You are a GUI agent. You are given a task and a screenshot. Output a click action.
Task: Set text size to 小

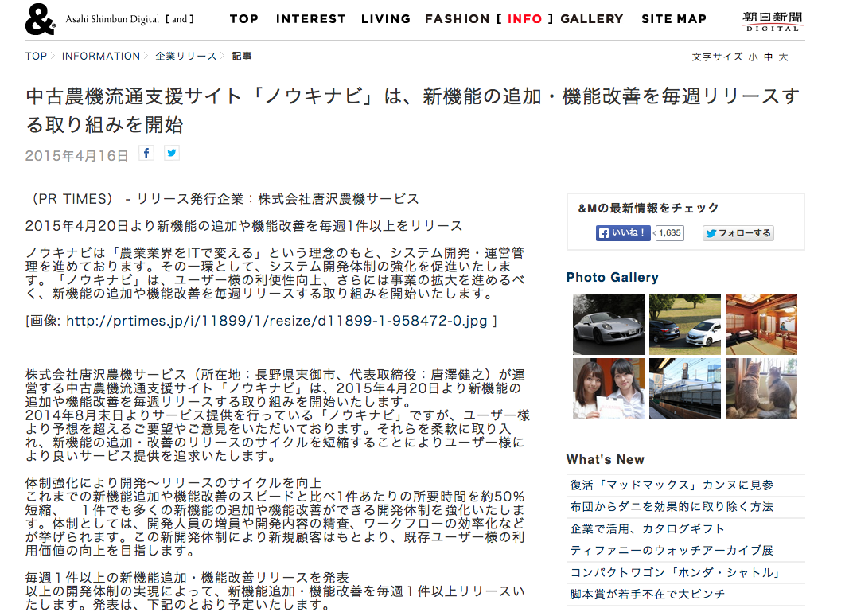pyautogui.click(x=754, y=57)
